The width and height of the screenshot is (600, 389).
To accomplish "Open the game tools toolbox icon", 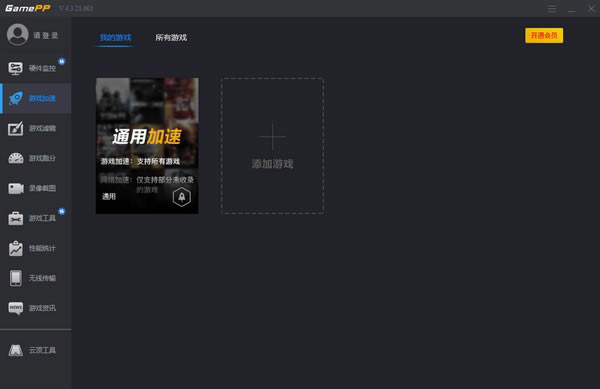I will [x=16, y=218].
